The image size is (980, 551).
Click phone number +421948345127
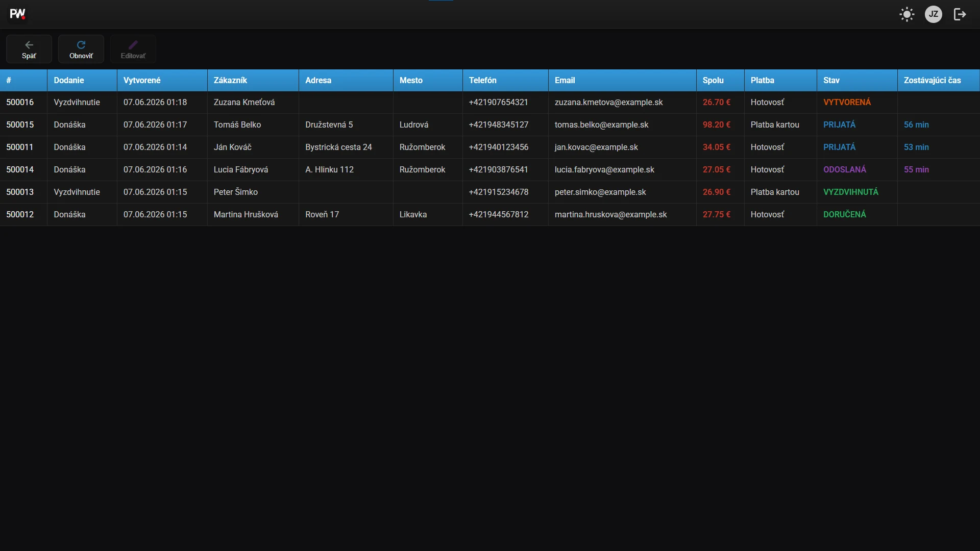(499, 124)
